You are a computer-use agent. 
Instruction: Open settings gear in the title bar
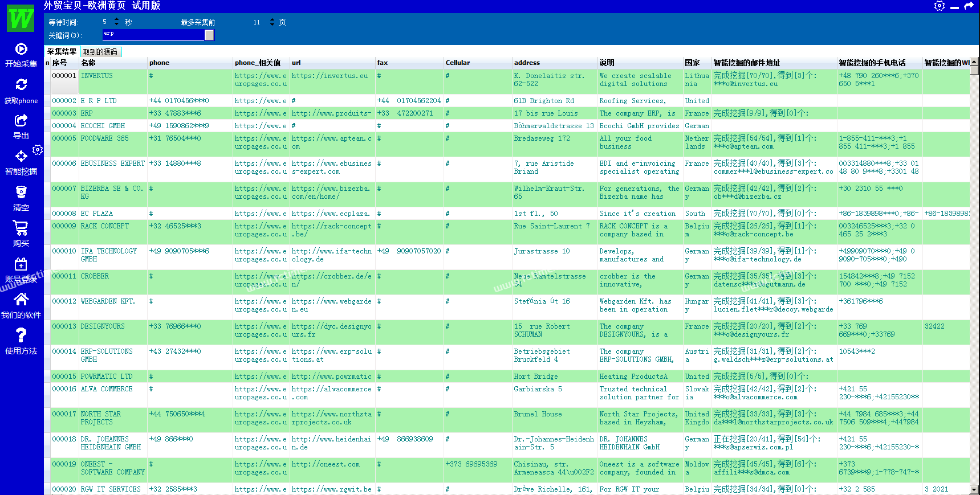[940, 6]
